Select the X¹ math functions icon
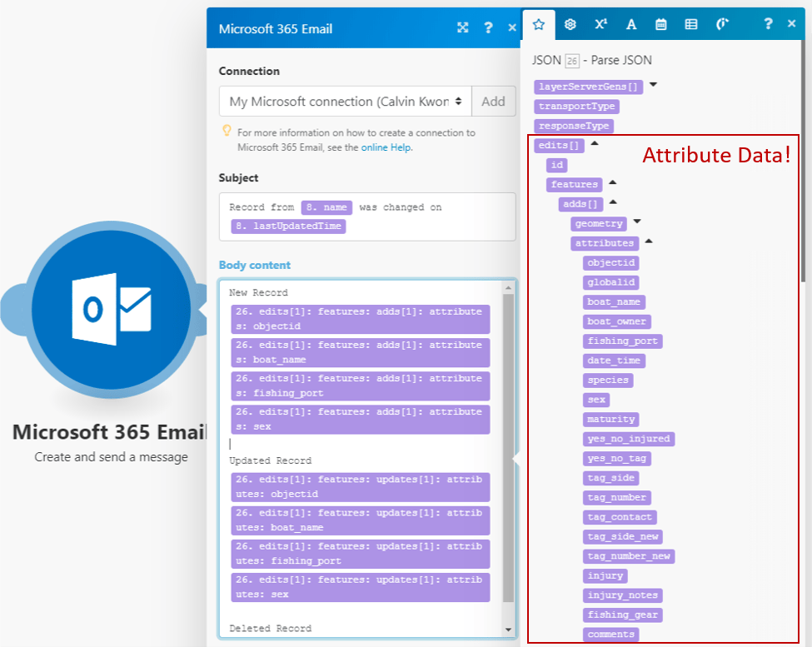812x647 pixels. pyautogui.click(x=600, y=24)
